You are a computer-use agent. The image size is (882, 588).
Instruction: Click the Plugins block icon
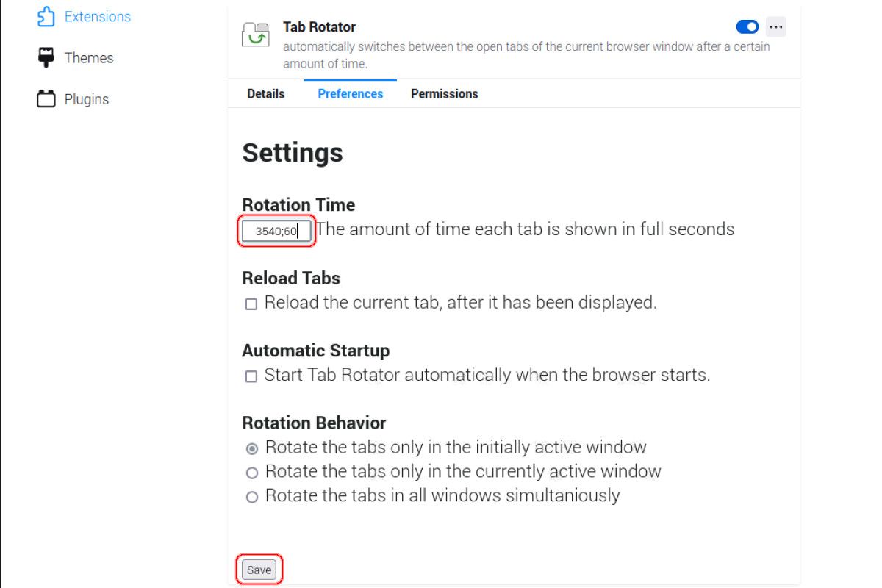click(x=46, y=99)
